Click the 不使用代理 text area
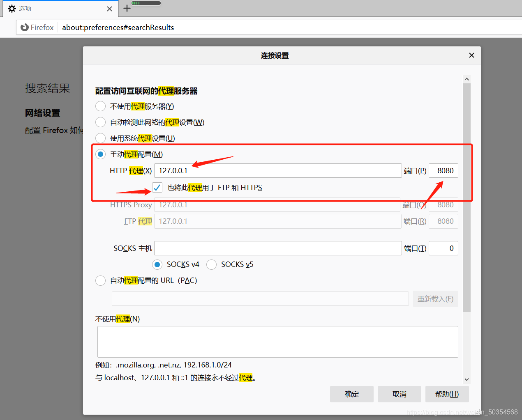 (278, 342)
